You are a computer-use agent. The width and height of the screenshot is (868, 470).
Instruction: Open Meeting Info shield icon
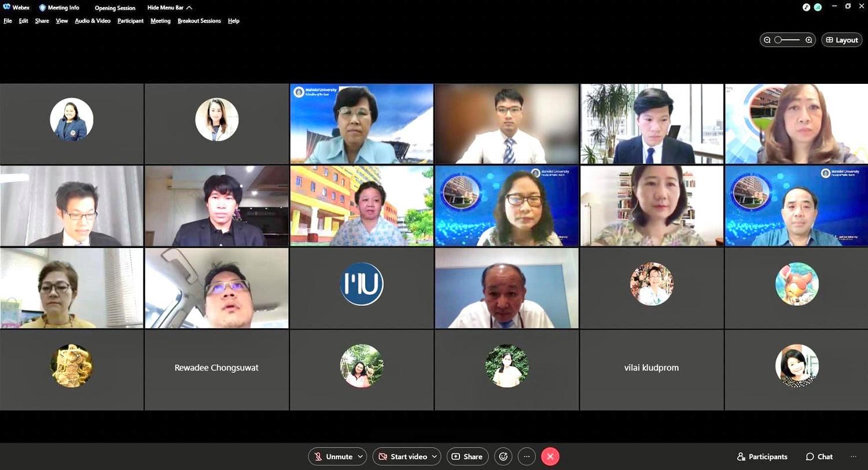click(x=42, y=8)
